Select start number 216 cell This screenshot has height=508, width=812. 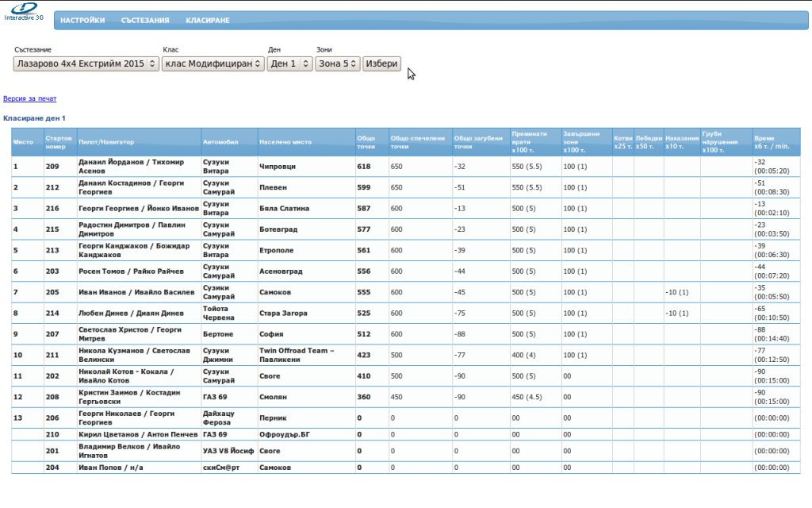click(52, 209)
